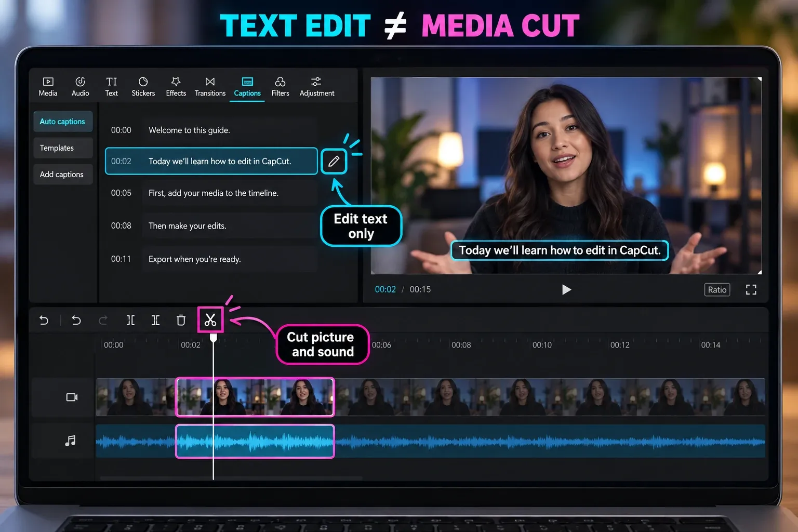Screen dimensions: 798x532
Task: Open the Audio tab
Action: pyautogui.click(x=80, y=87)
